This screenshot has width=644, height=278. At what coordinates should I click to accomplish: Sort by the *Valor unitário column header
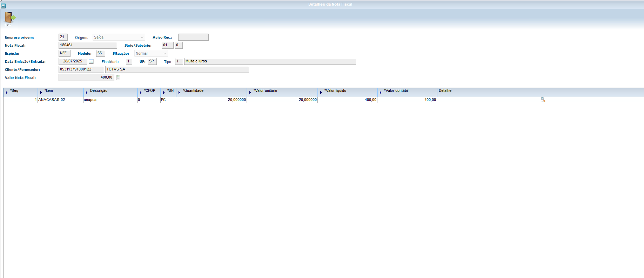click(282, 92)
